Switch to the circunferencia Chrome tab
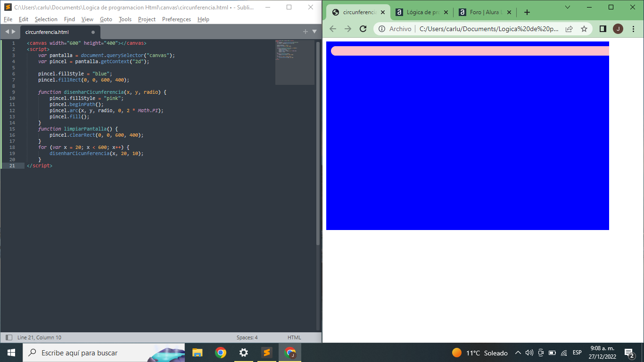644x362 pixels. pos(359,12)
